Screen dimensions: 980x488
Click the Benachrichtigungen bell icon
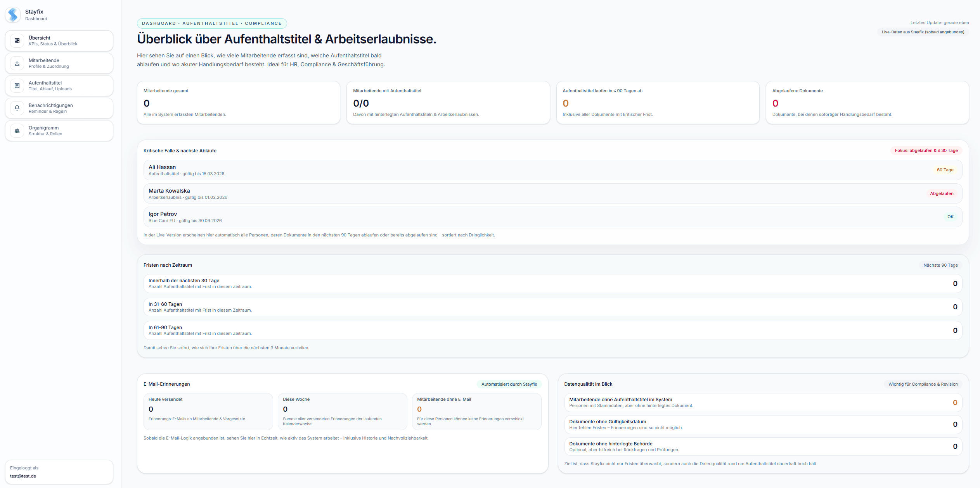tap(17, 108)
